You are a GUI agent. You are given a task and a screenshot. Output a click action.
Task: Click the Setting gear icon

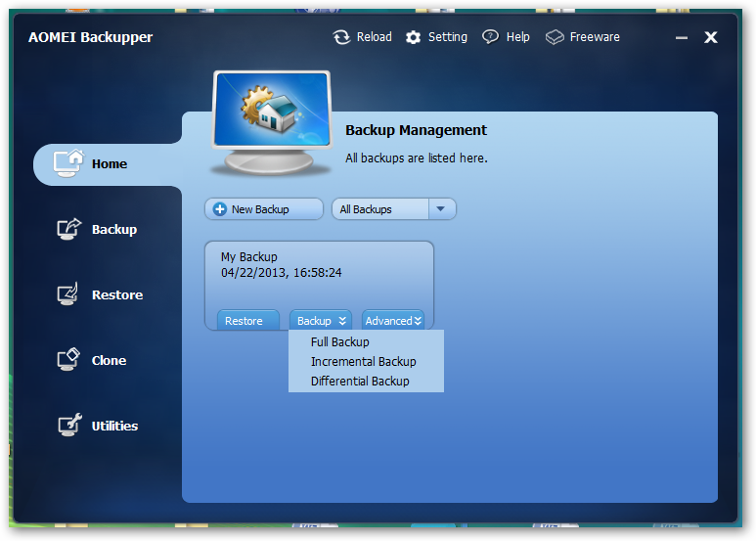tap(413, 37)
